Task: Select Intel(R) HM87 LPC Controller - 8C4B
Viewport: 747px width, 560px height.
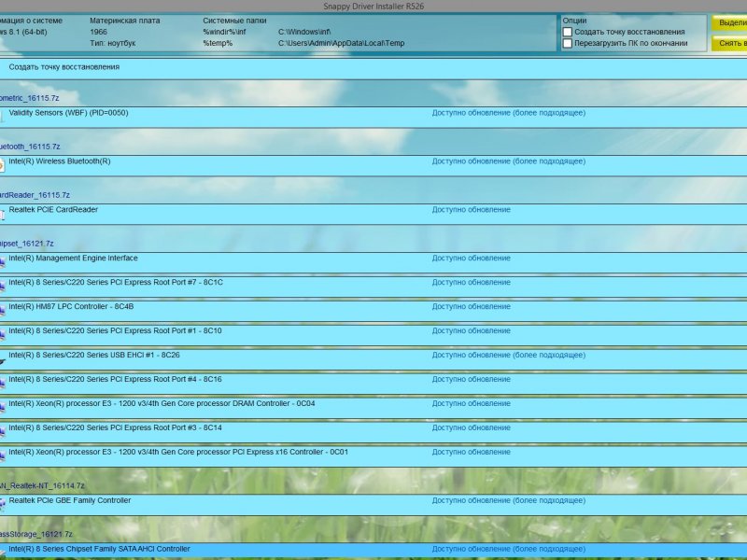Action: click(x=373, y=312)
